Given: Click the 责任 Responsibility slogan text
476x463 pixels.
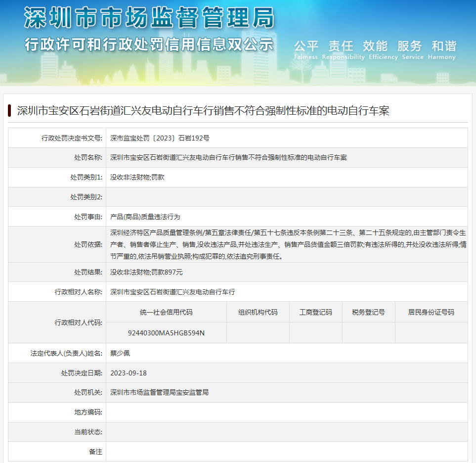Looking at the screenshot, I should 343,50.
